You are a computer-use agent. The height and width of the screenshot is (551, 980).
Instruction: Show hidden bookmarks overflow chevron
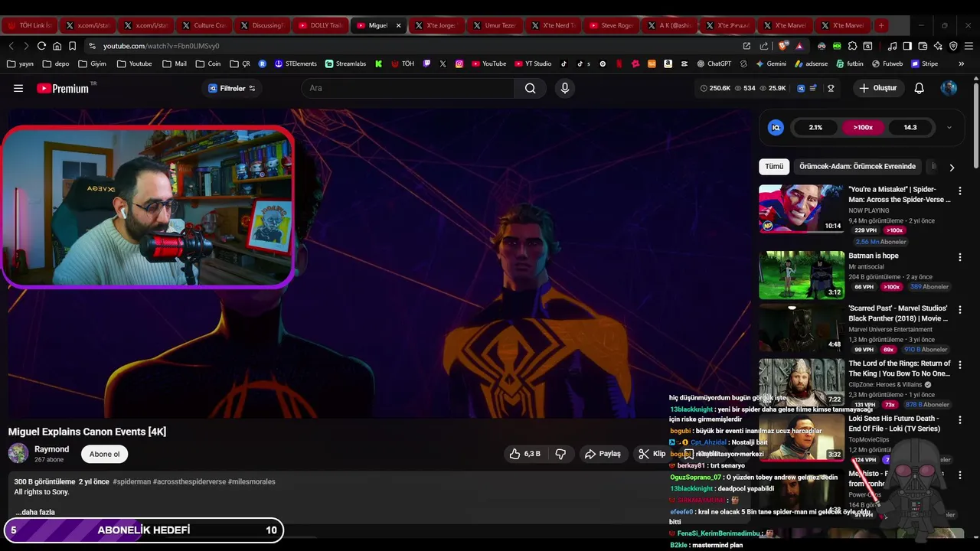tap(961, 64)
